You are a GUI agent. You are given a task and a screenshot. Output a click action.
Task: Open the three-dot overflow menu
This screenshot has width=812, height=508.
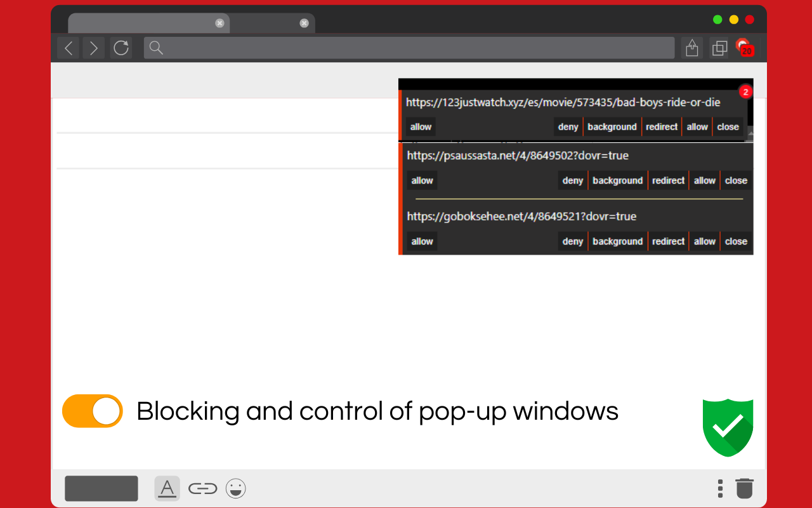pos(720,488)
